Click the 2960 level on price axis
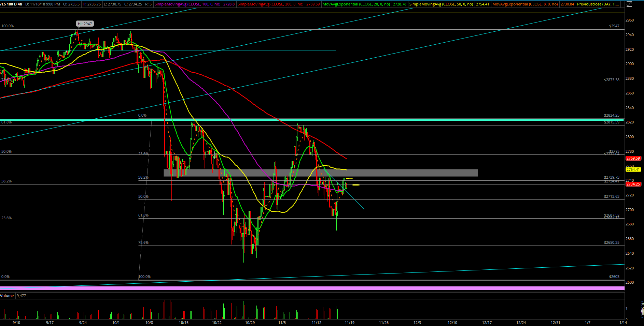 coord(629,20)
